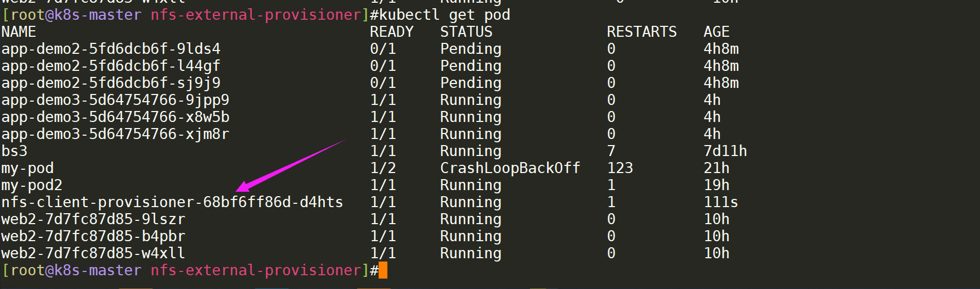Click the RESTARTS column header
This screenshot has width=980, height=289.
pos(642,32)
